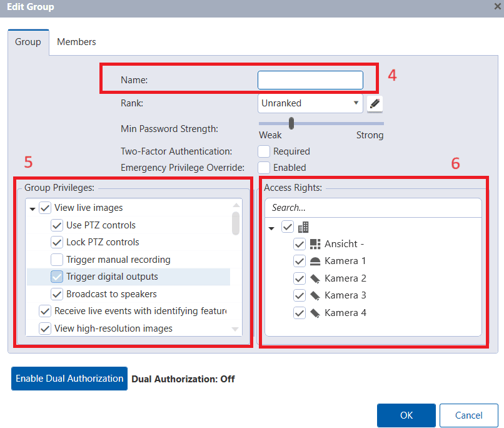Click the X to close Edit Group dialog
The width and height of the screenshot is (504, 428).
pos(496,7)
